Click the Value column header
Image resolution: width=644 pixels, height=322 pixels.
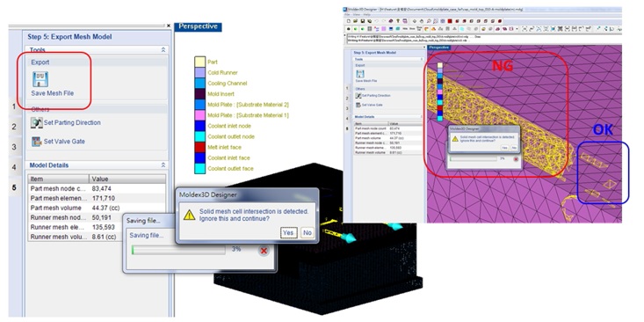tap(127, 179)
